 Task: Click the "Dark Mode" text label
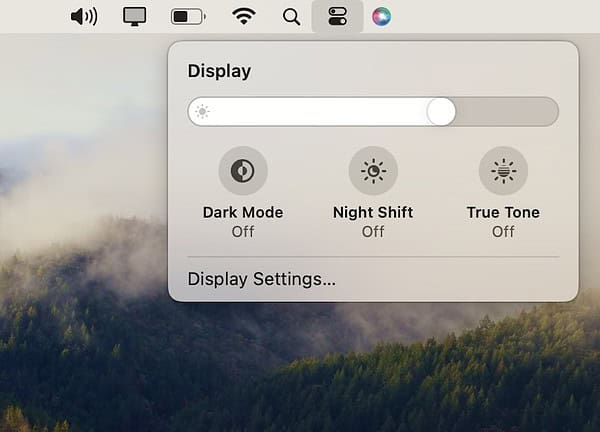point(243,212)
